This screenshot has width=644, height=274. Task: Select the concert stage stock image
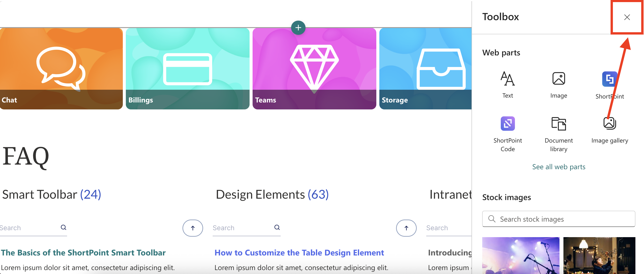[520, 255]
